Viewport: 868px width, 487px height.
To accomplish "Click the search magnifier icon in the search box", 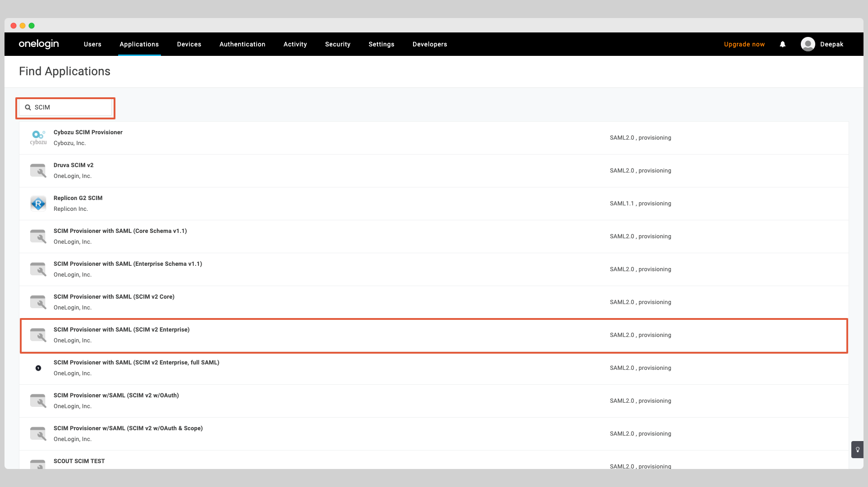I will [28, 107].
